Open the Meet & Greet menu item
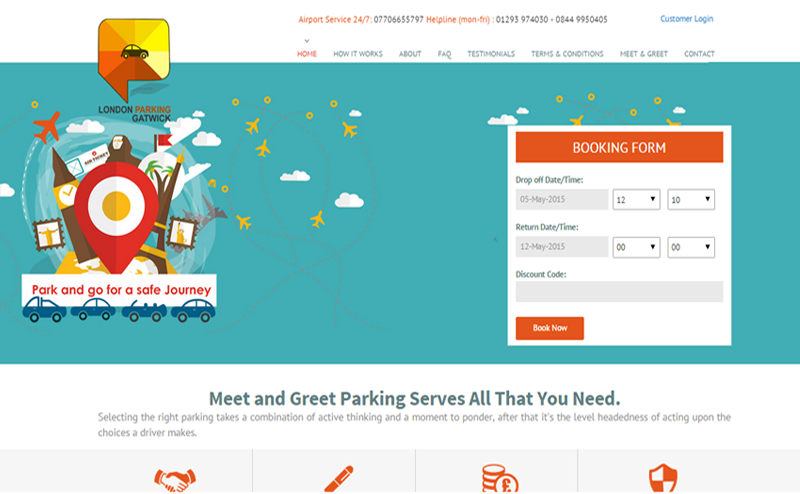Image resolution: width=800 pixels, height=494 pixels. pos(643,54)
